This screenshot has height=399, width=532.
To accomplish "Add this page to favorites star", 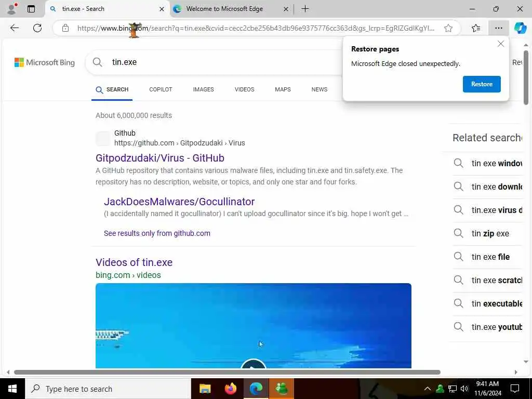I will tap(448, 28).
